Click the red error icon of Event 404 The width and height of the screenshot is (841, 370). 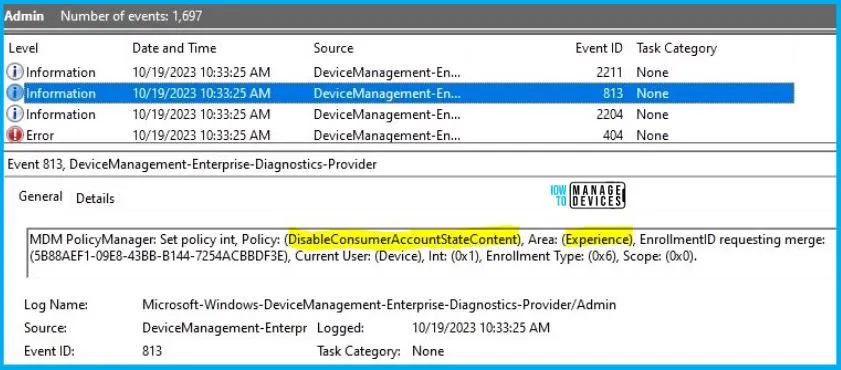15,135
